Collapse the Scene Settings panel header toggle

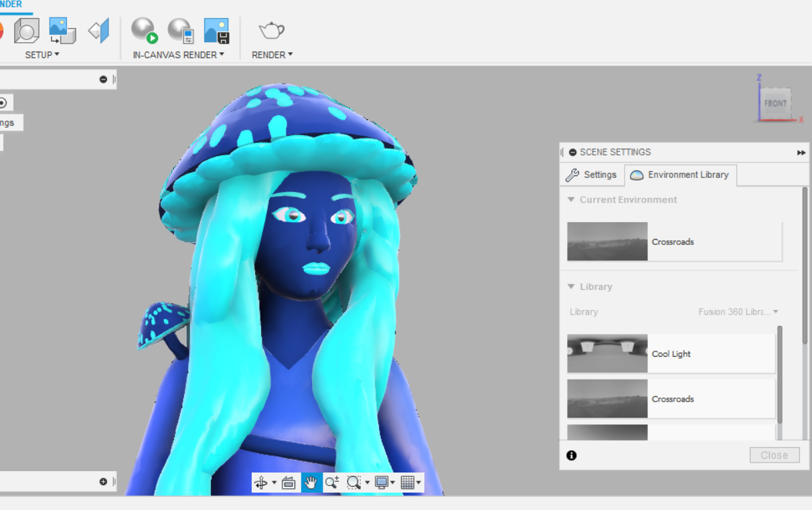click(x=572, y=152)
